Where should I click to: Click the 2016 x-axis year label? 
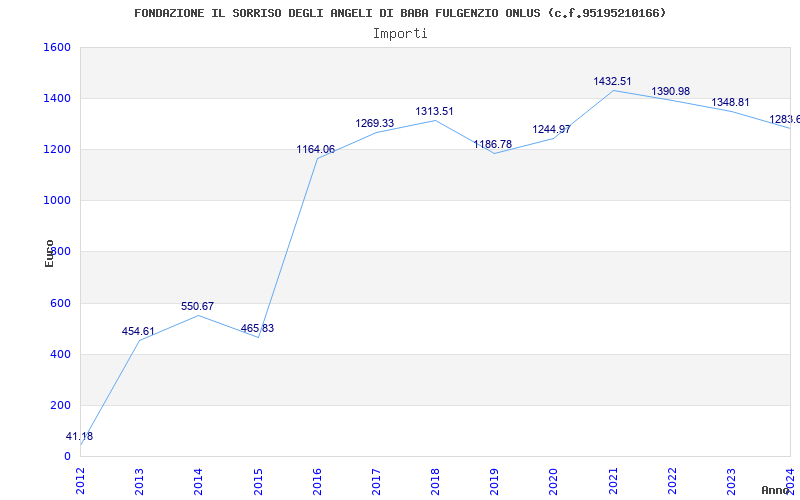coord(317,482)
